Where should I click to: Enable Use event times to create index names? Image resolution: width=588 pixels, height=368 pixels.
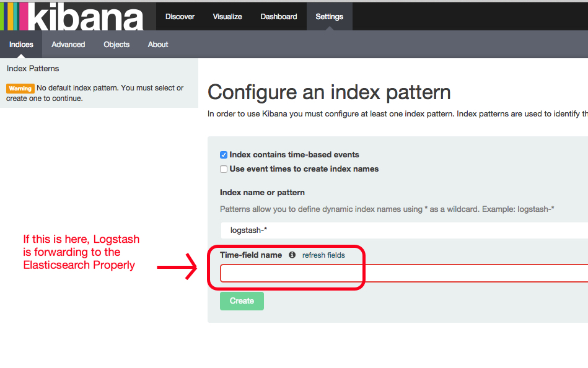tap(224, 169)
